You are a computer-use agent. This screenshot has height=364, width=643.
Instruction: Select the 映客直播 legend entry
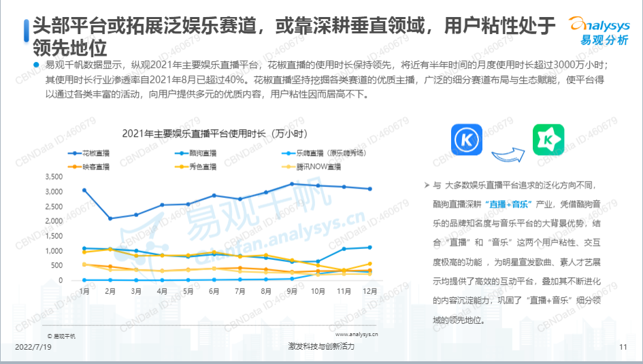click(89, 167)
